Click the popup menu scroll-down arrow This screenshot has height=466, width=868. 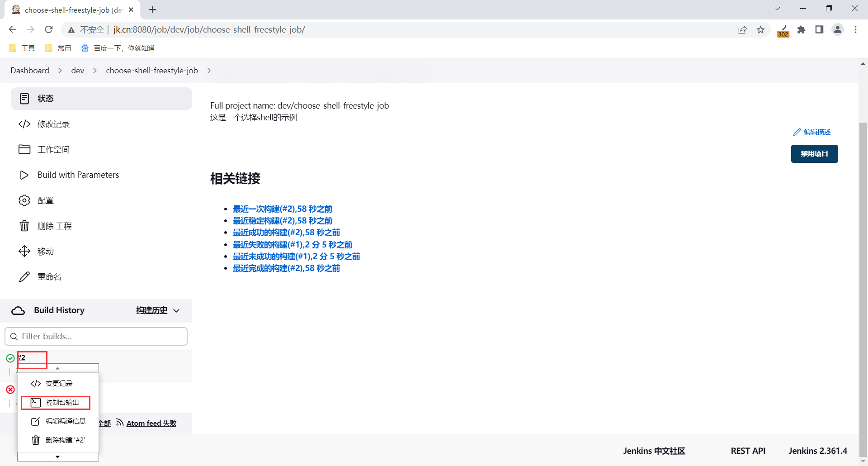pyautogui.click(x=57, y=456)
